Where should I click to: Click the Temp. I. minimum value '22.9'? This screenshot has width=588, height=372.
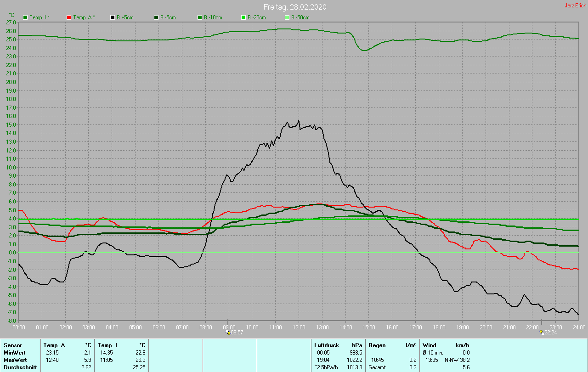point(140,352)
